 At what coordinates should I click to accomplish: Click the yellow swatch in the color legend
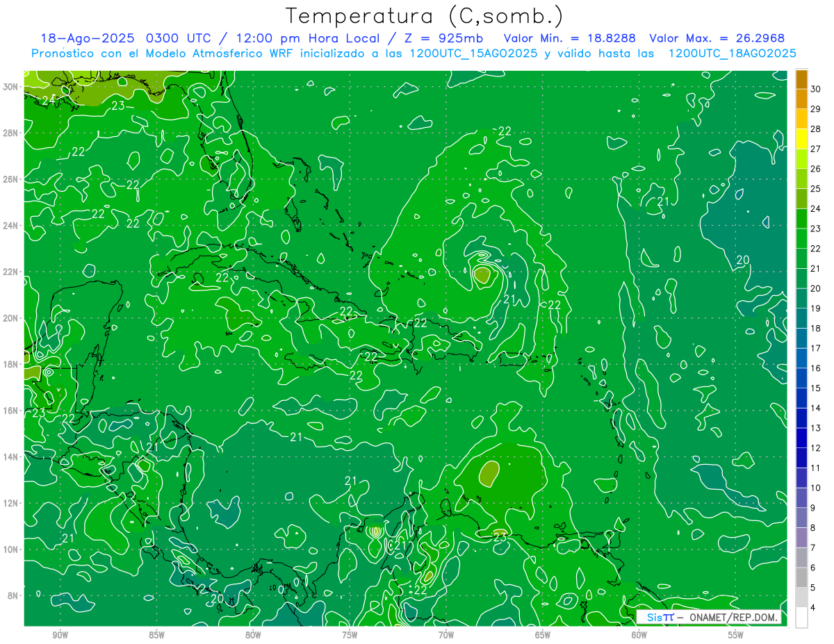(x=801, y=139)
